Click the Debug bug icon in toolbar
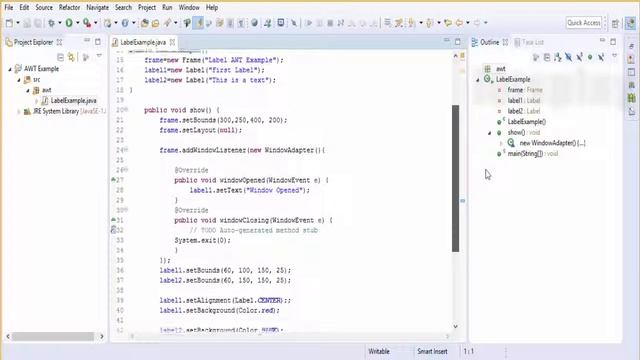Viewport: 640px width, 360px height. tap(51, 23)
